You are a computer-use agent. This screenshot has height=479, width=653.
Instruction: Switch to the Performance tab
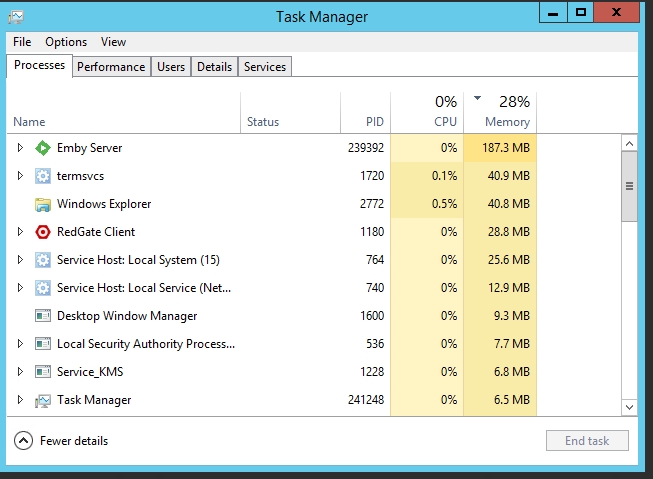[x=111, y=67]
